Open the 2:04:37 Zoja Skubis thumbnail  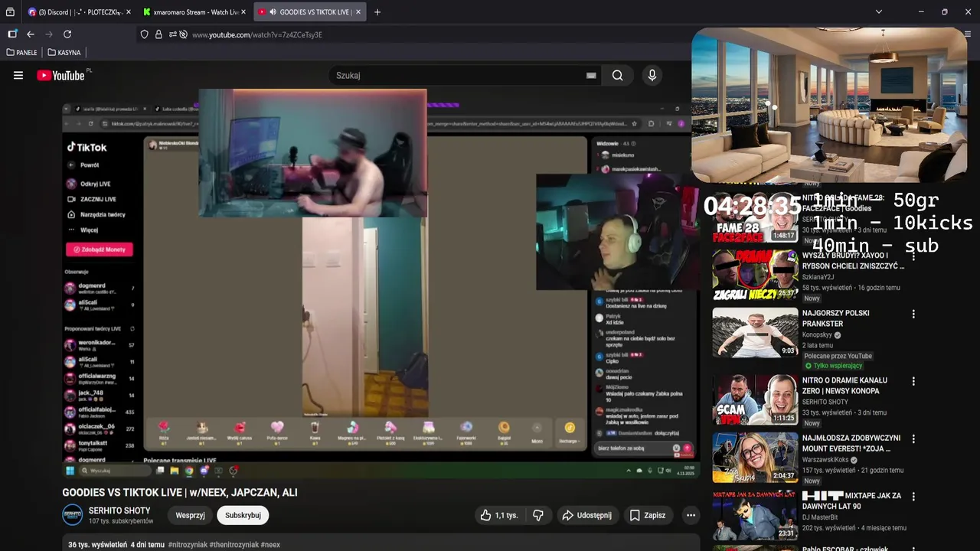coord(755,458)
